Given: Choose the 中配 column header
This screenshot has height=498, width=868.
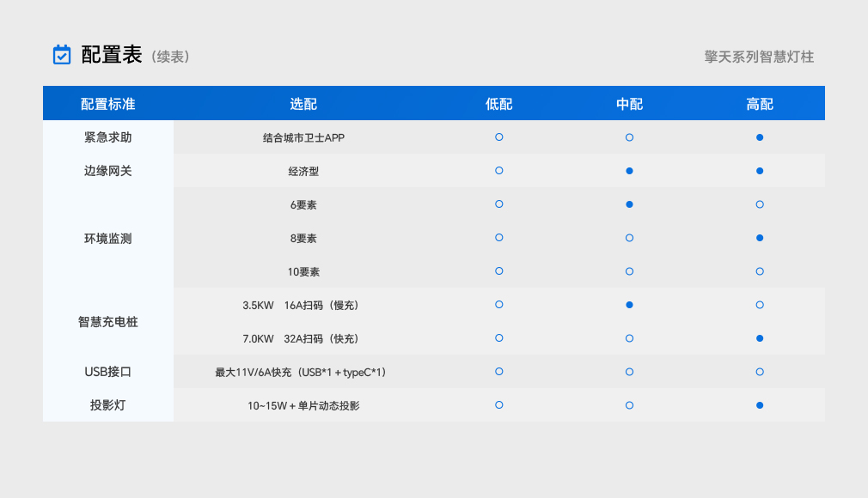Looking at the screenshot, I should (629, 104).
